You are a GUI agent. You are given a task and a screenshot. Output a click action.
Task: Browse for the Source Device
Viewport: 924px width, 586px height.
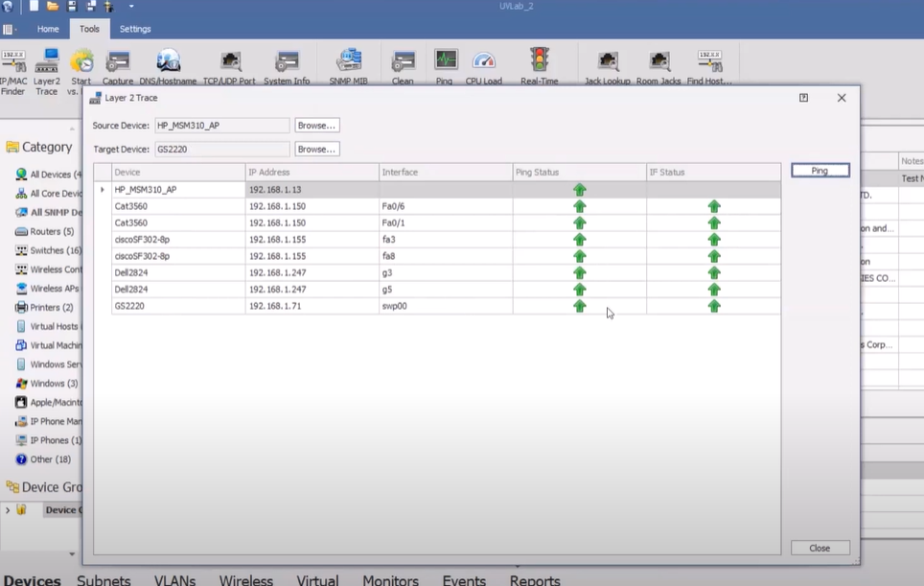317,126
